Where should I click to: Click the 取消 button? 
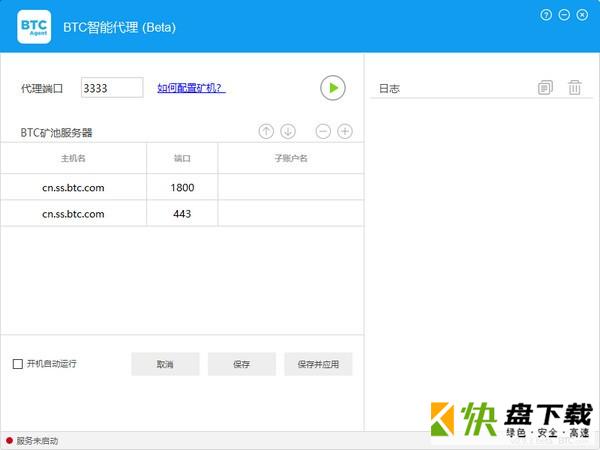(165, 364)
